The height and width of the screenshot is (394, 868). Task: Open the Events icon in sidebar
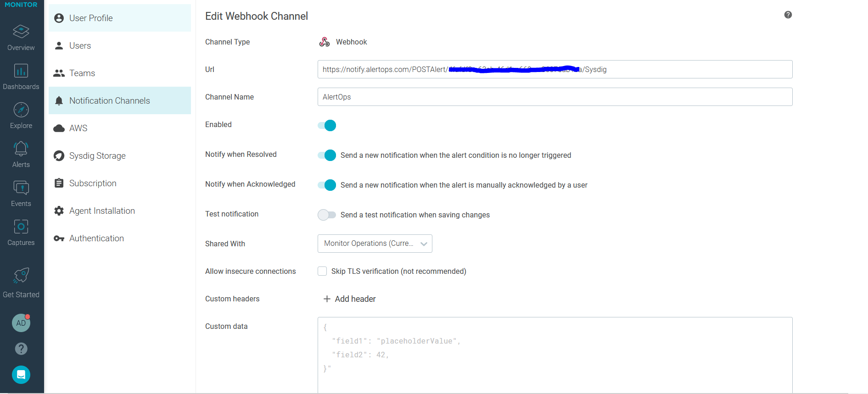pyautogui.click(x=21, y=188)
